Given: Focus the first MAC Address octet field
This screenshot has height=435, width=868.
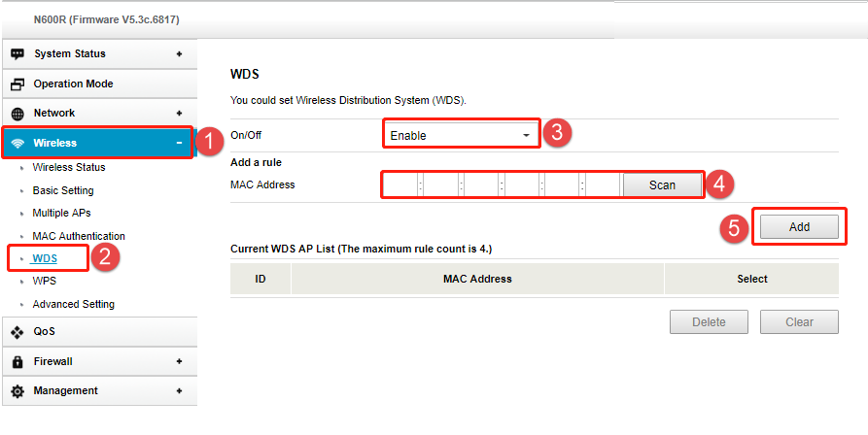Looking at the screenshot, I should coord(402,184).
